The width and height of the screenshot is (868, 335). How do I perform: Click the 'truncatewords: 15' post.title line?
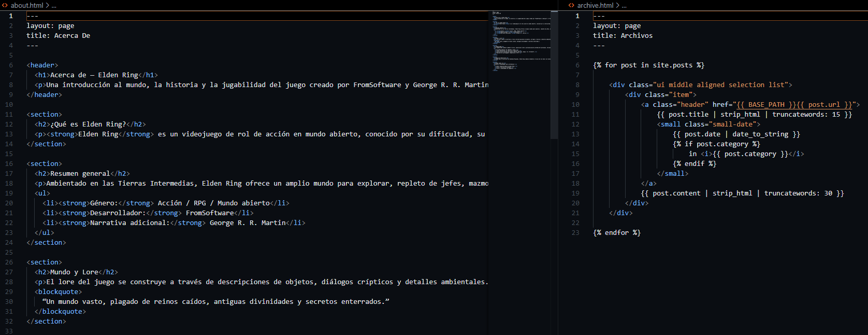click(755, 115)
